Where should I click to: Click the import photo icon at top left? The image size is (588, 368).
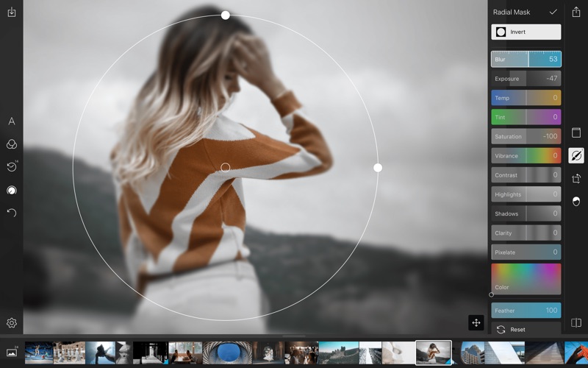tap(12, 13)
